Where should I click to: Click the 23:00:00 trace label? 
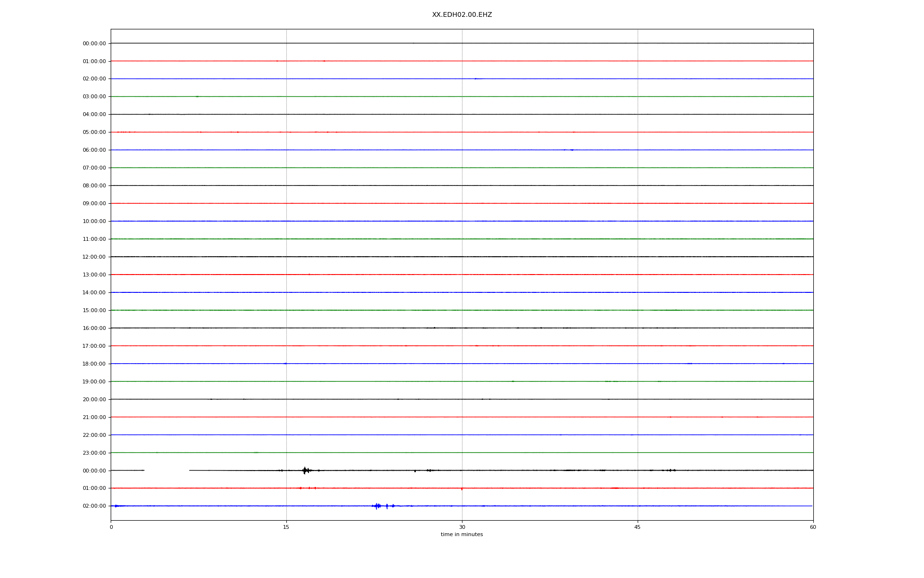click(94, 453)
